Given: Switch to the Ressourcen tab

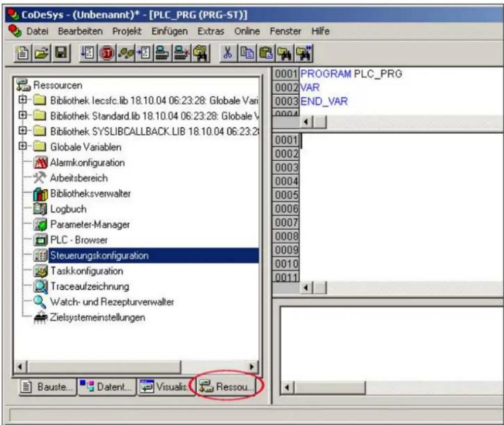Looking at the screenshot, I should point(226,387).
